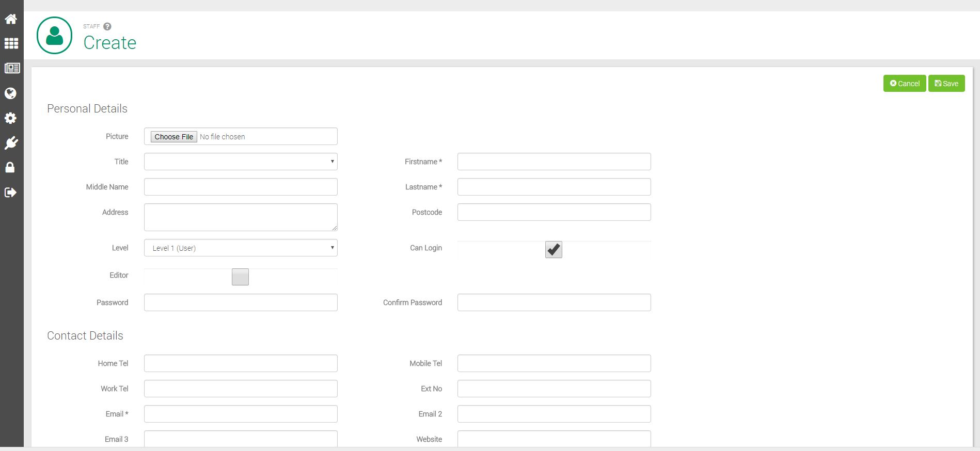Viewport: 980px width, 451px height.
Task: Open the newspaper icon in sidebar
Action: [12, 68]
